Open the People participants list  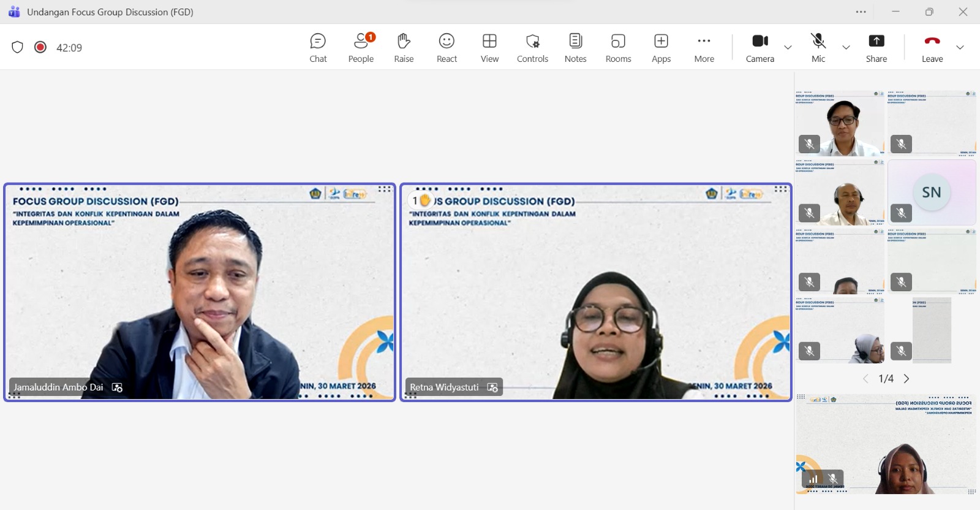361,48
